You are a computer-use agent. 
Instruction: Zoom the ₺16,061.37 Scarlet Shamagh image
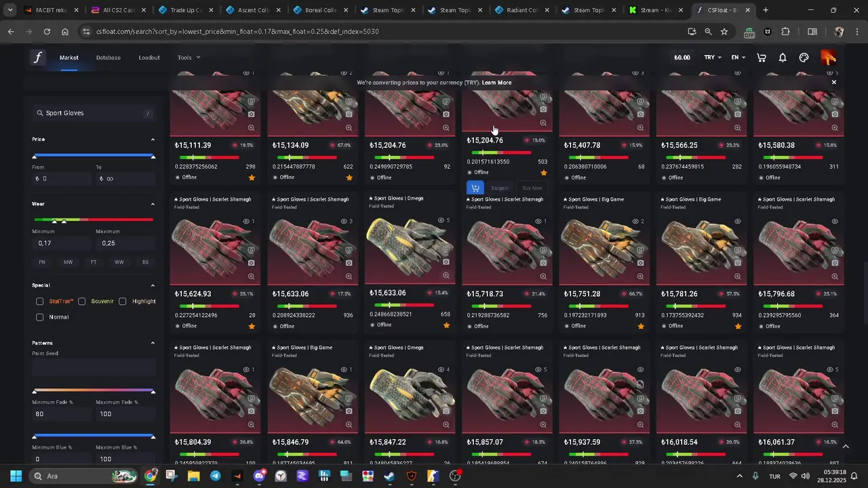pos(835,424)
